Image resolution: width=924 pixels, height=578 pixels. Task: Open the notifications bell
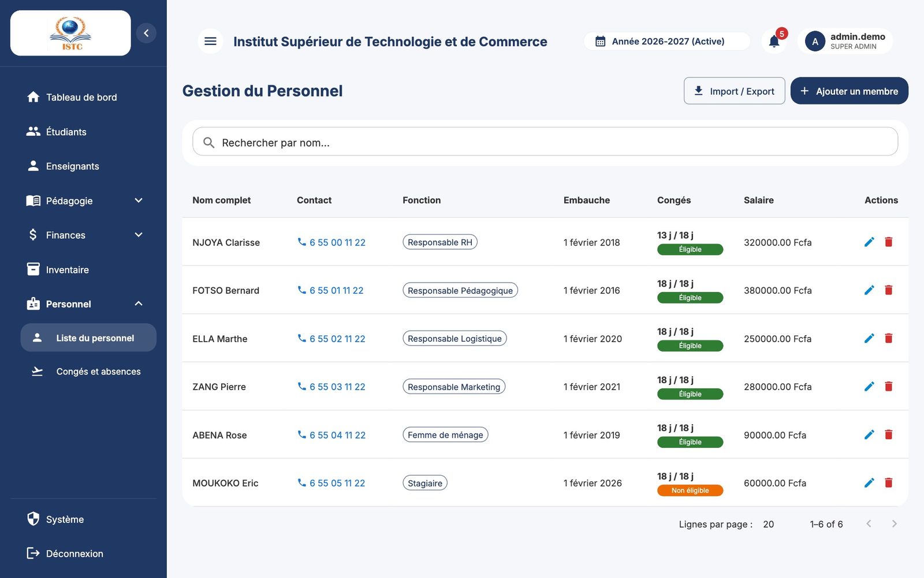tap(774, 41)
